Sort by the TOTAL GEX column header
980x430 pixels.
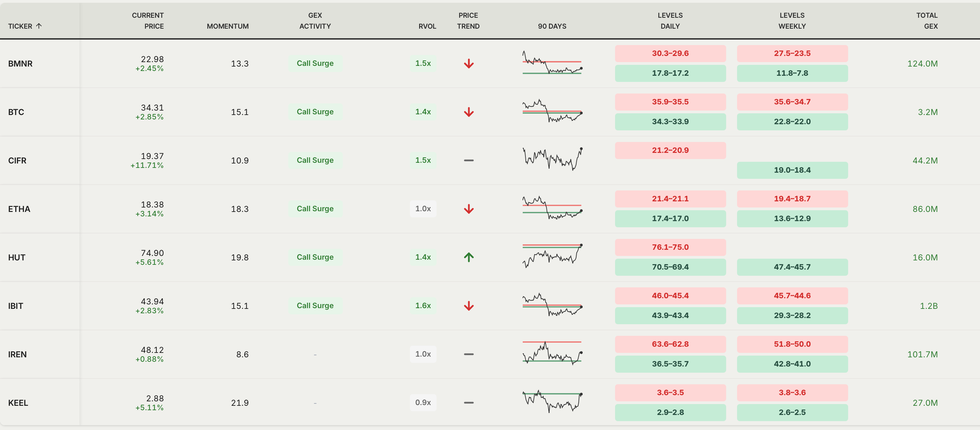[927, 20]
